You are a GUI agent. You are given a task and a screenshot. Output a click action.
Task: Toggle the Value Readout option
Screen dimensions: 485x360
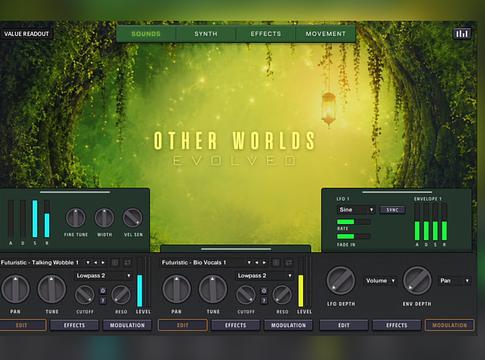pyautogui.click(x=26, y=34)
